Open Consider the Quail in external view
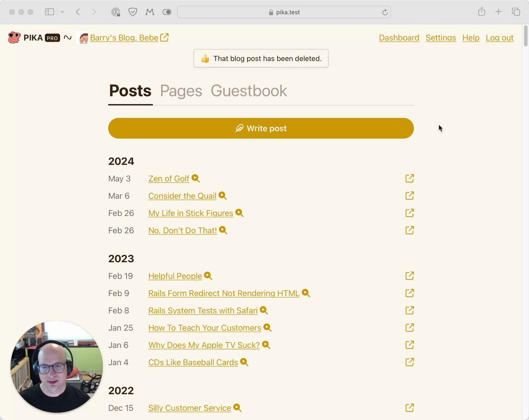 410,196
